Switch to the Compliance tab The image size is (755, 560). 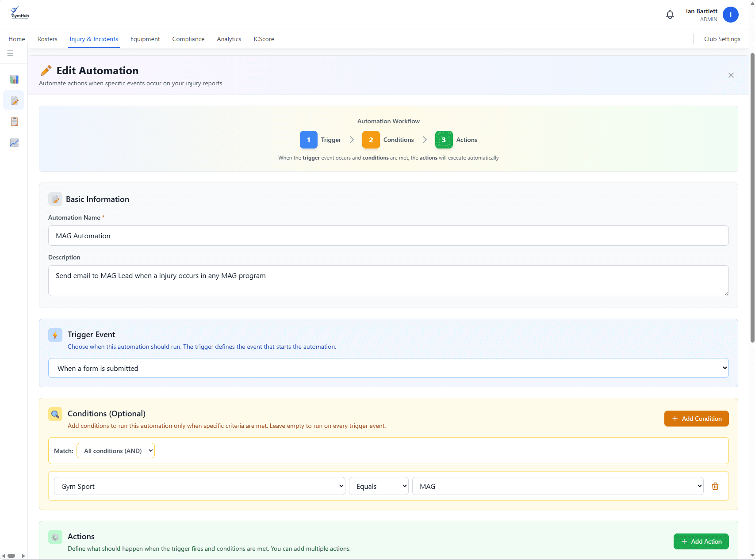(x=188, y=39)
